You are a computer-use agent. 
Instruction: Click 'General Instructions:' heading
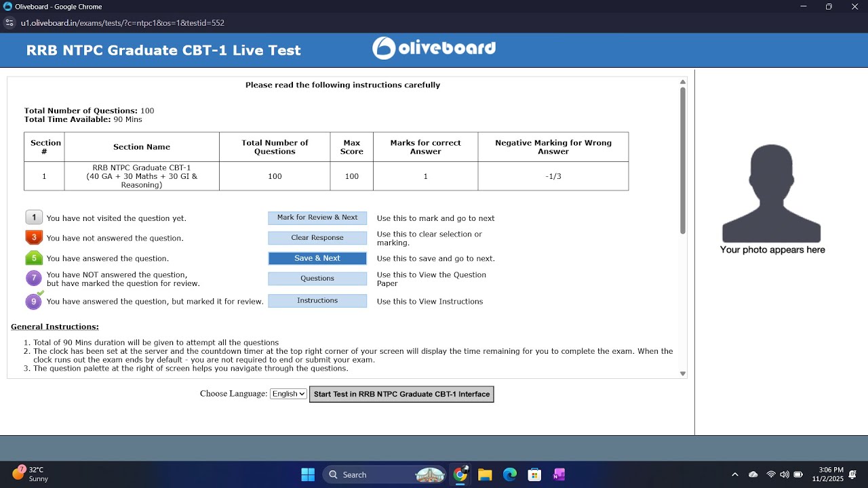coord(55,327)
